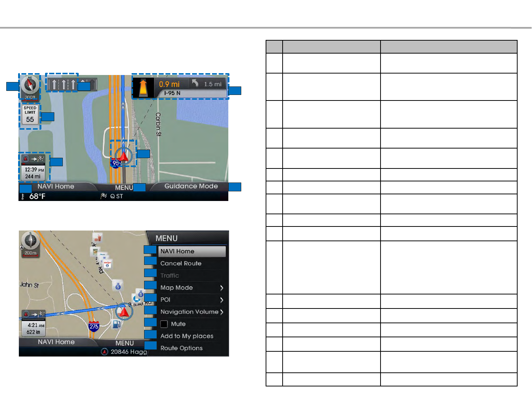The height and width of the screenshot is (399, 532).
Task: Tap the Q ST destination flag icon
Action: [x=104, y=196]
